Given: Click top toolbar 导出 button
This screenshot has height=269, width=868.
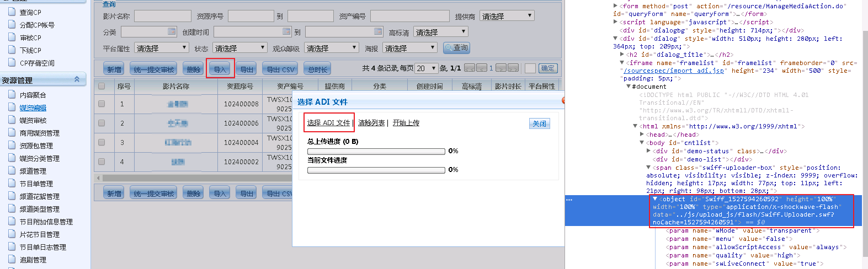Looking at the screenshot, I should 247,68.
